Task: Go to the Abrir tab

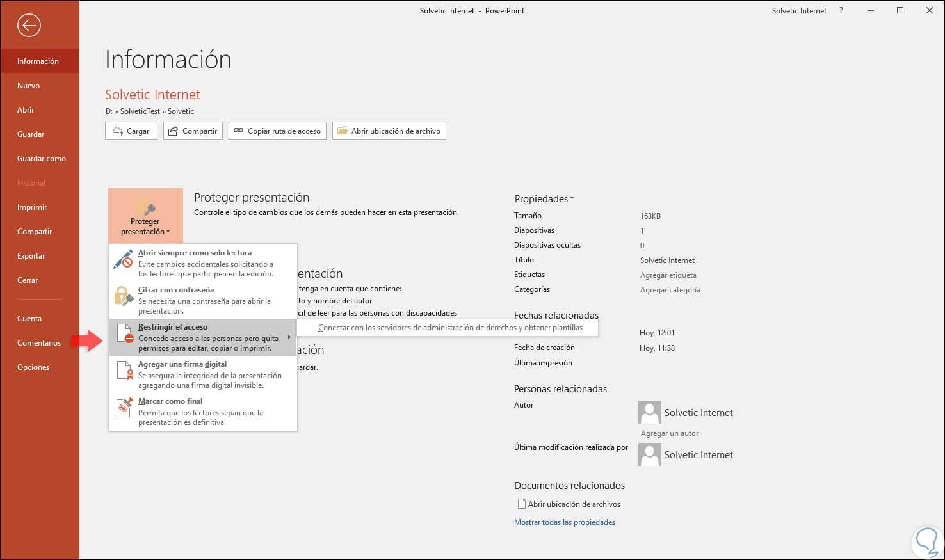Action: coord(40,110)
